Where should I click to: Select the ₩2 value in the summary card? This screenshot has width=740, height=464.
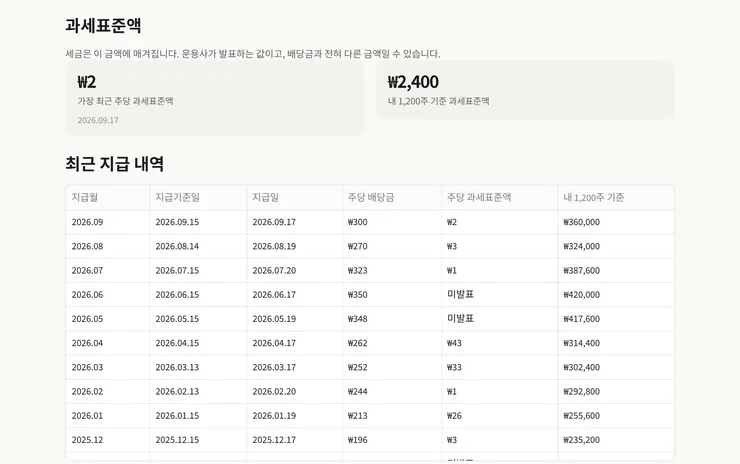[87, 82]
